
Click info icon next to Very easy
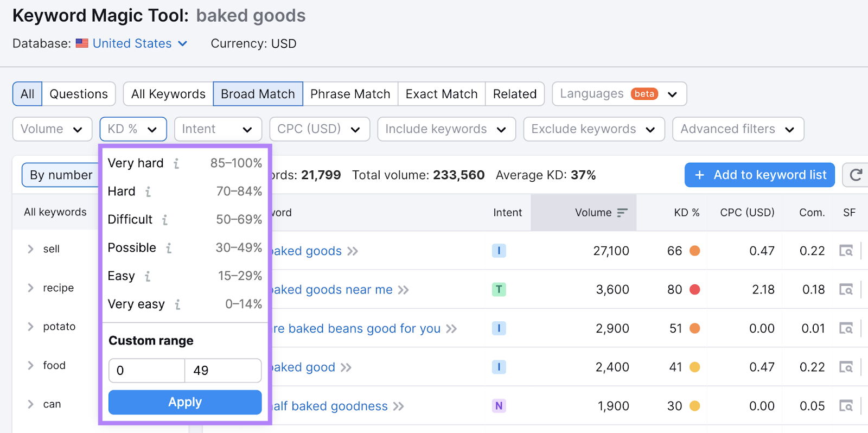177,304
